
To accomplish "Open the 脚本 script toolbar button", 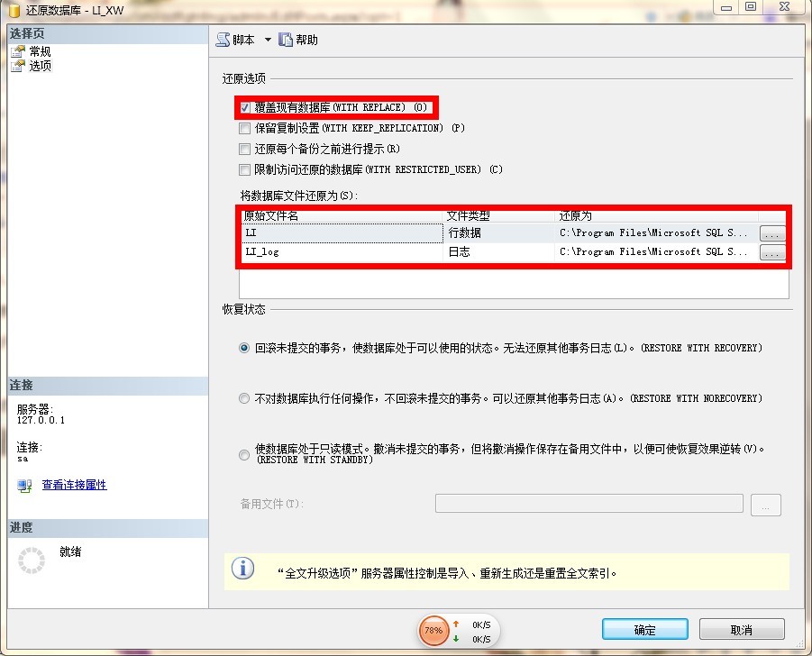I will (235, 40).
